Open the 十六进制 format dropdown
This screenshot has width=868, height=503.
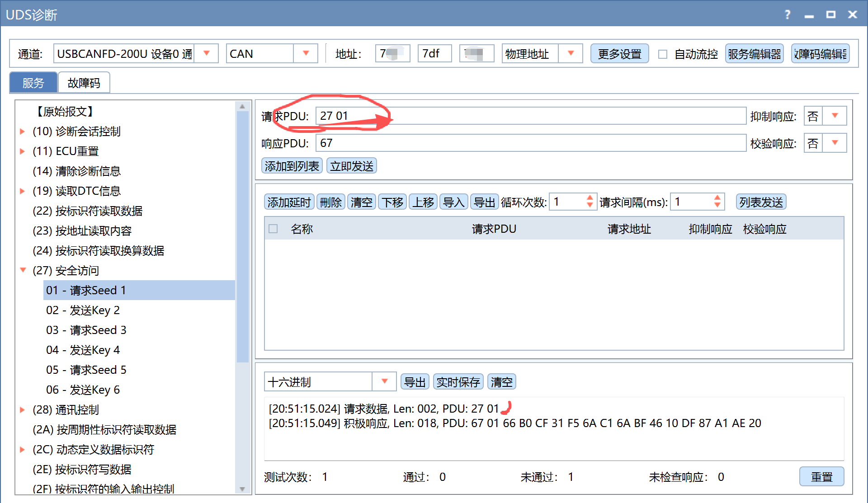pyautogui.click(x=384, y=382)
